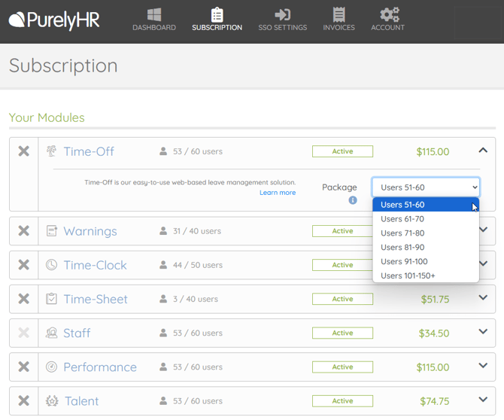Open the Time-Off module title

tap(89, 151)
